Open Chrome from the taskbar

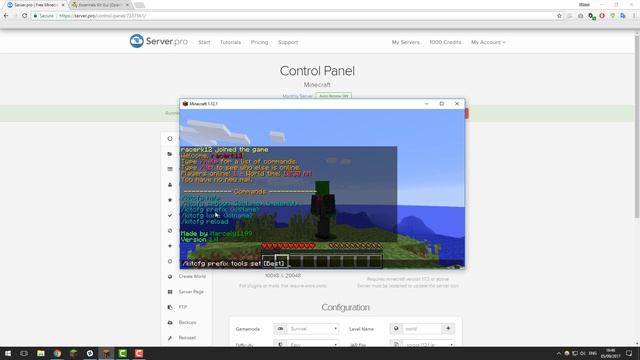coord(57,353)
